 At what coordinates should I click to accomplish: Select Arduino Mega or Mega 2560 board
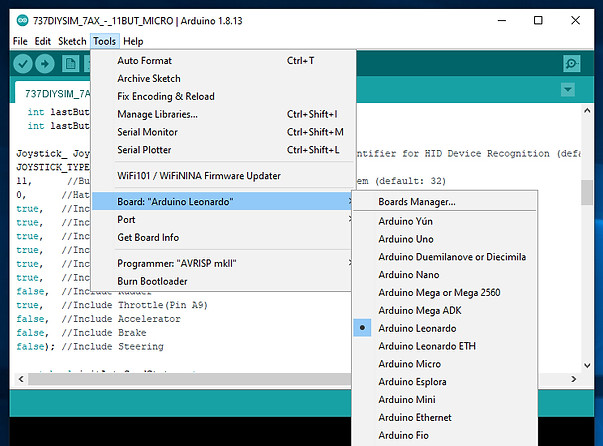point(445,293)
